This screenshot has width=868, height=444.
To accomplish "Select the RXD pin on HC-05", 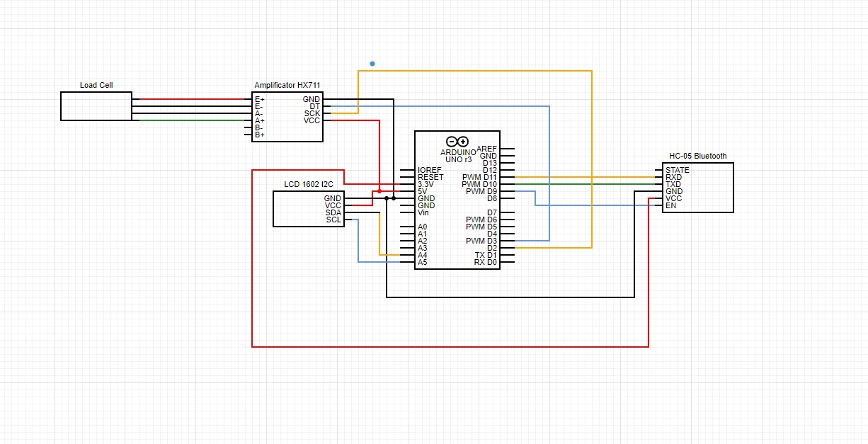I will [673, 177].
